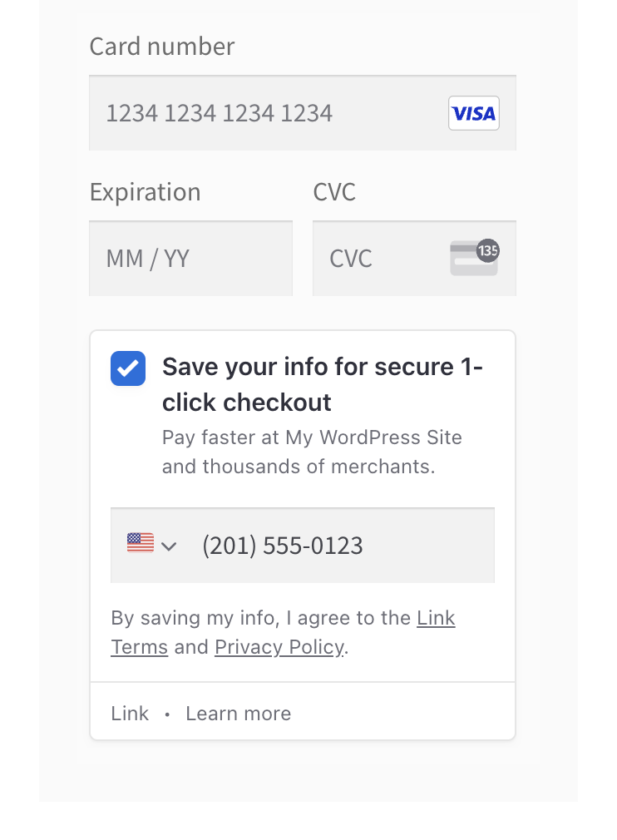This screenshot has height=840, width=617.
Task: Click the Link text in the footer
Action: click(x=130, y=714)
